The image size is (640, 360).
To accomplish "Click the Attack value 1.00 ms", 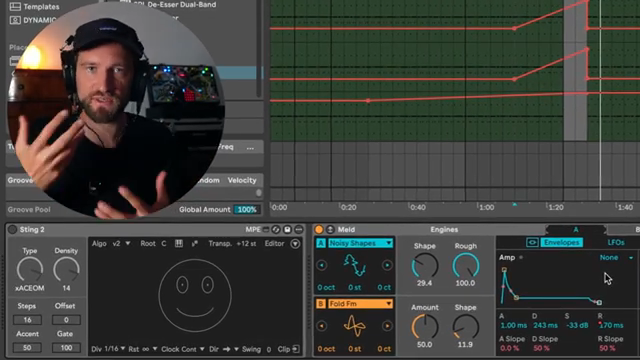I will (x=513, y=325).
